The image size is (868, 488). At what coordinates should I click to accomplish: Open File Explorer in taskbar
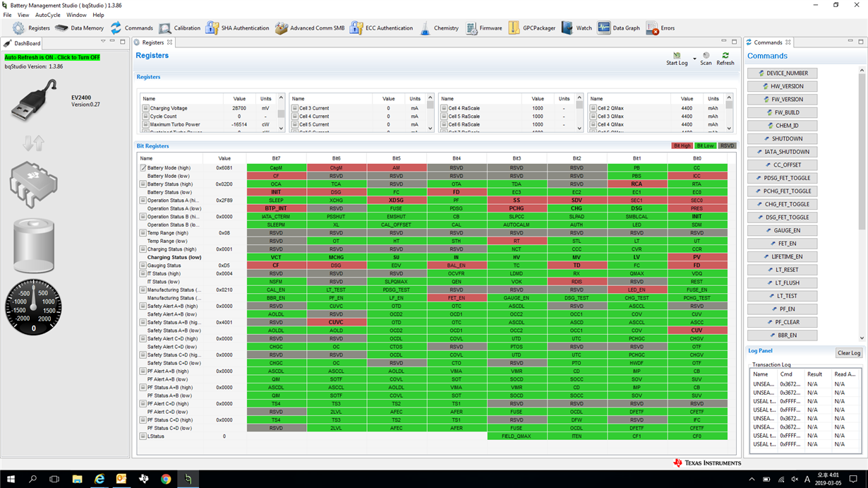77,479
